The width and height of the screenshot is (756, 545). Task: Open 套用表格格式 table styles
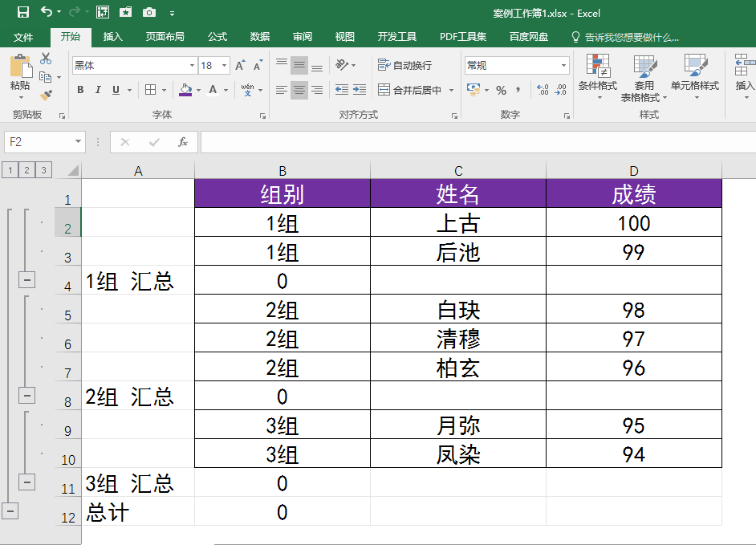(644, 78)
